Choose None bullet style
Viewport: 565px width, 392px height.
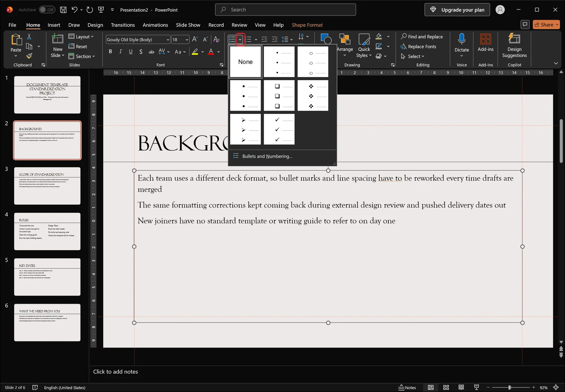[245, 62]
